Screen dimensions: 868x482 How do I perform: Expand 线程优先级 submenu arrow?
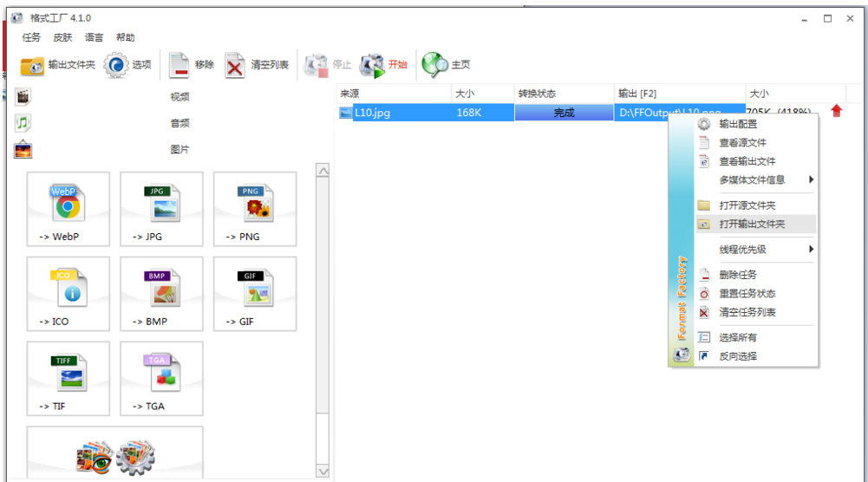click(x=811, y=249)
